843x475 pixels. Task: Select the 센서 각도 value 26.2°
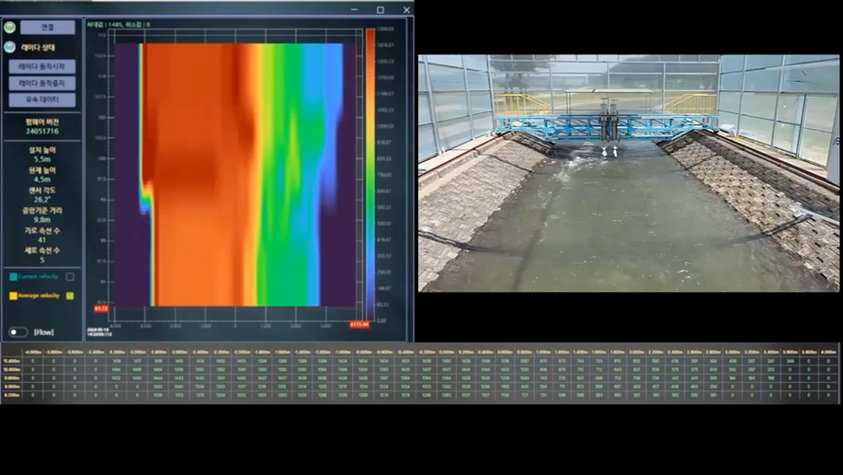(42, 199)
